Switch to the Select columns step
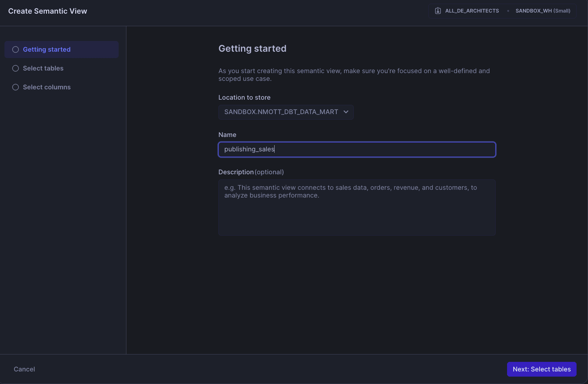588x384 pixels. 61,87
